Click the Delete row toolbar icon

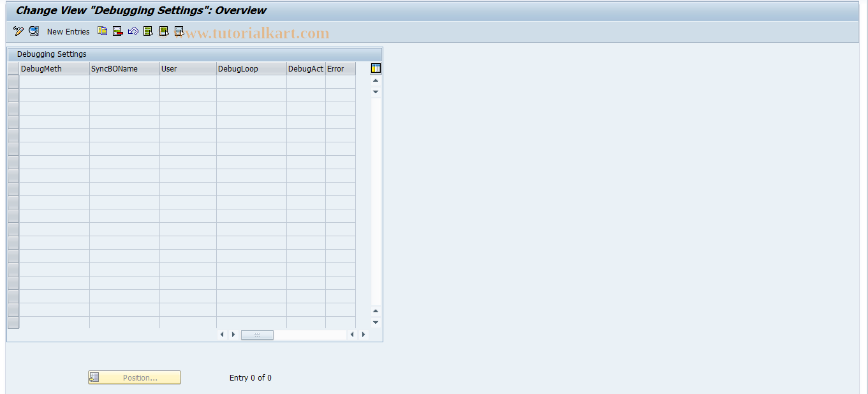(118, 31)
